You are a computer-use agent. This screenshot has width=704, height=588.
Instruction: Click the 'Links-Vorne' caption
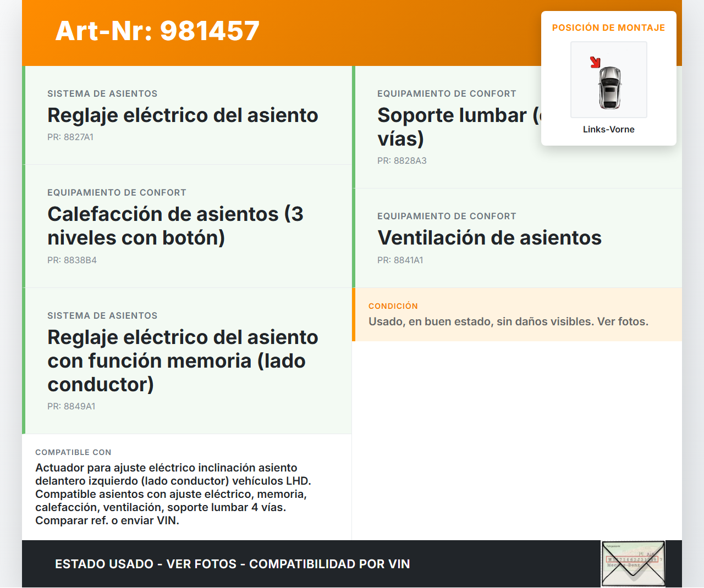tap(609, 129)
